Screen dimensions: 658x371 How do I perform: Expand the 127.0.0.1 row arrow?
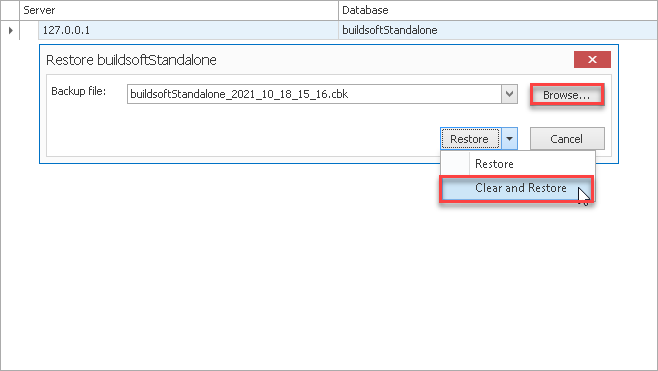coord(10,30)
